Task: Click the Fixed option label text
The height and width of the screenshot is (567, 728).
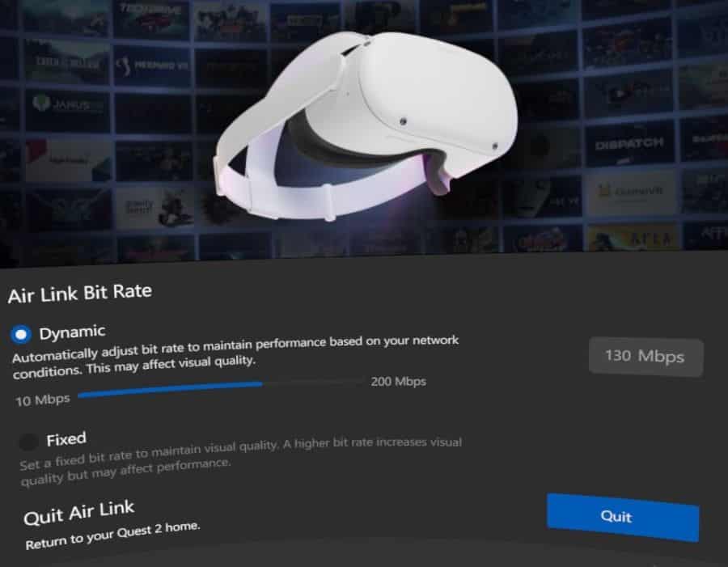Action: [x=66, y=439]
